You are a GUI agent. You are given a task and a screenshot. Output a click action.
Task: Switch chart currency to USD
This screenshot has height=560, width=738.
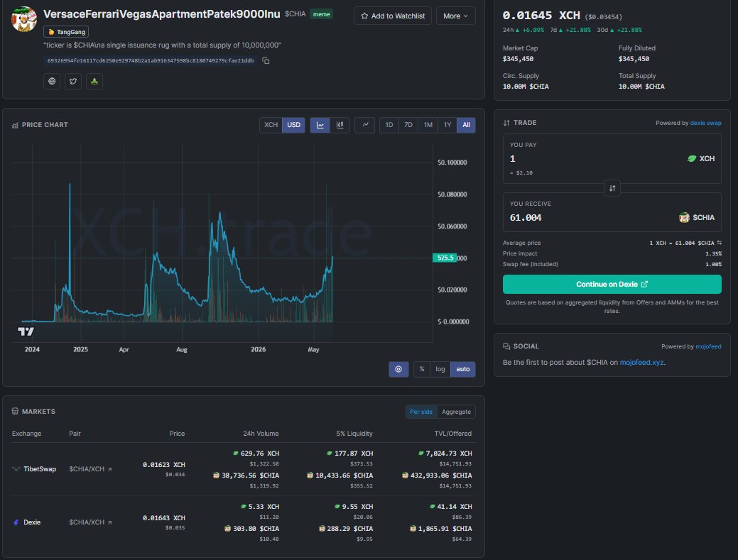pos(293,125)
